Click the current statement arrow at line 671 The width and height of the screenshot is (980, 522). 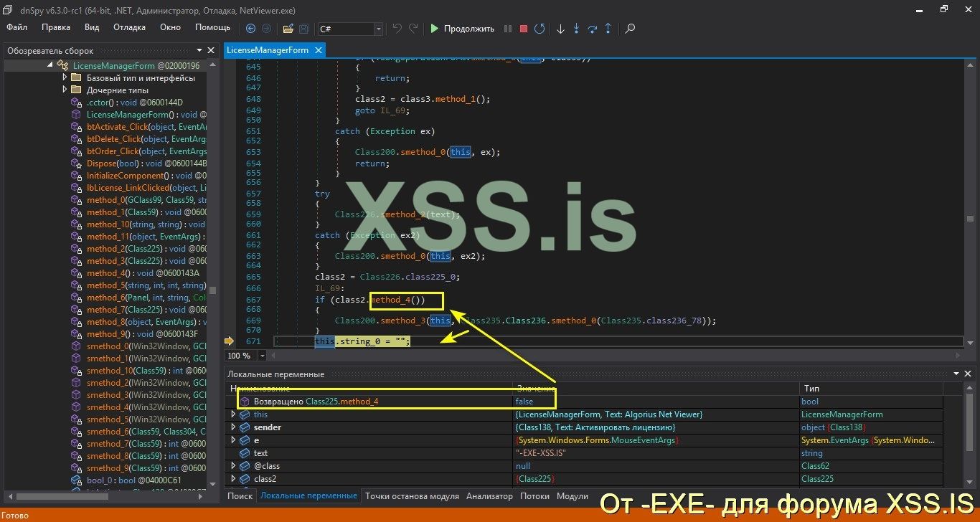230,341
